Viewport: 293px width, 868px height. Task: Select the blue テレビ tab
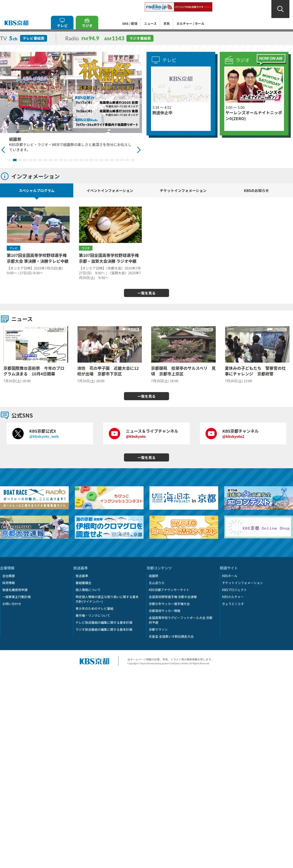point(62,23)
